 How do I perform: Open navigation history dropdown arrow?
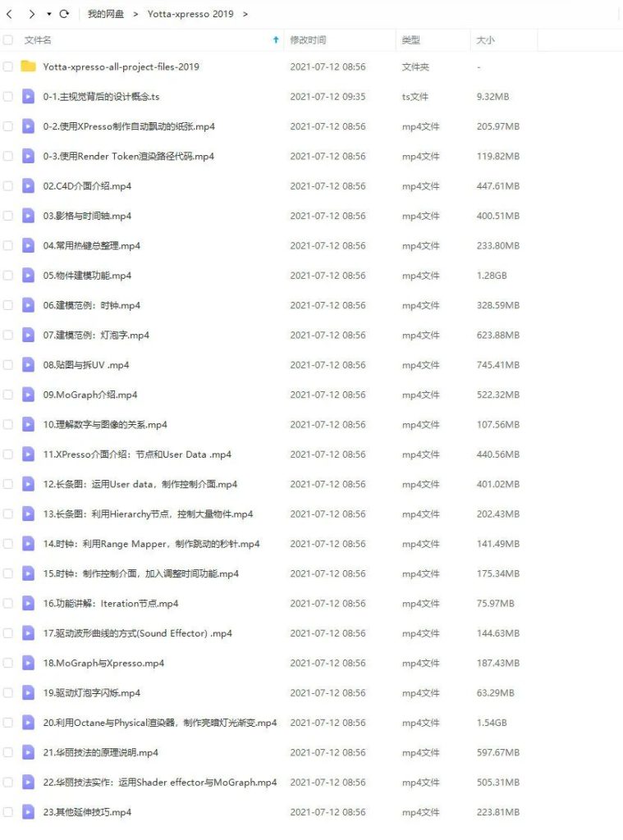[x=48, y=14]
